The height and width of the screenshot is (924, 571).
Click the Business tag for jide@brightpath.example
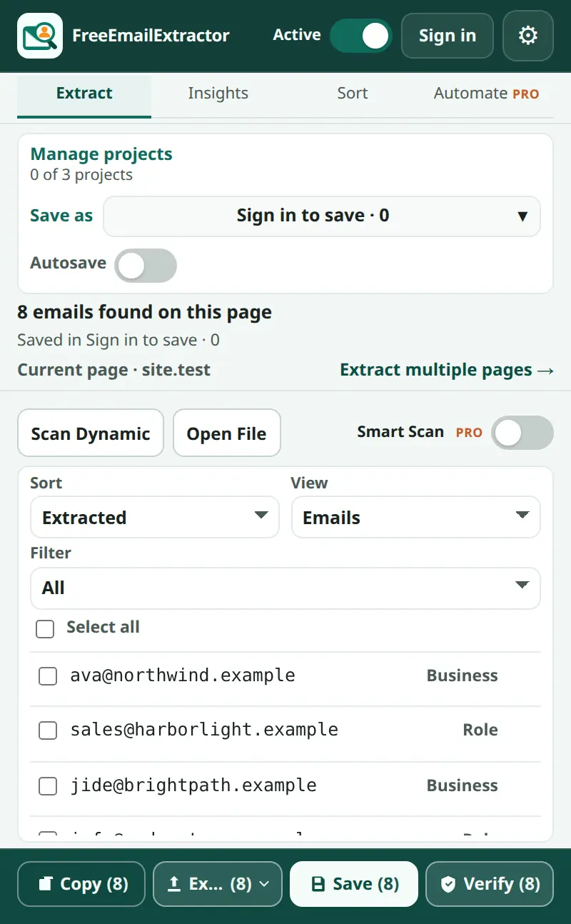(x=463, y=785)
